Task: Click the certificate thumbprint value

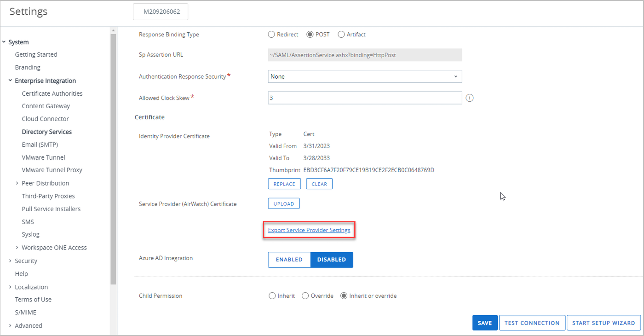Action: 369,170
